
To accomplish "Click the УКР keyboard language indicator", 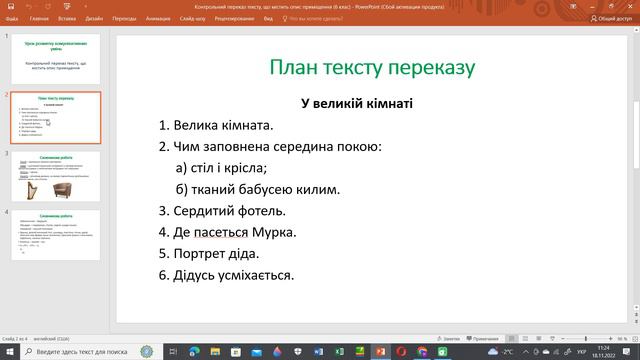I will point(582,351).
